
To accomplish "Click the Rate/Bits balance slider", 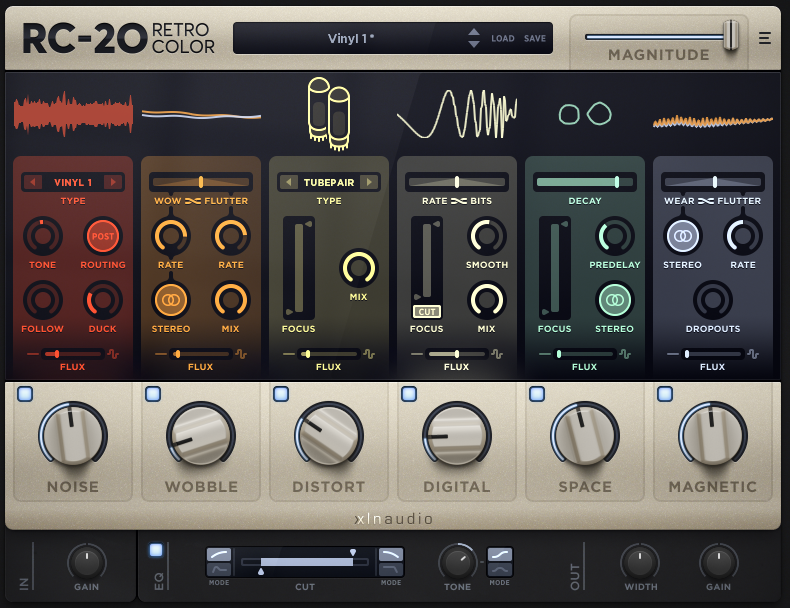I will pos(457,182).
